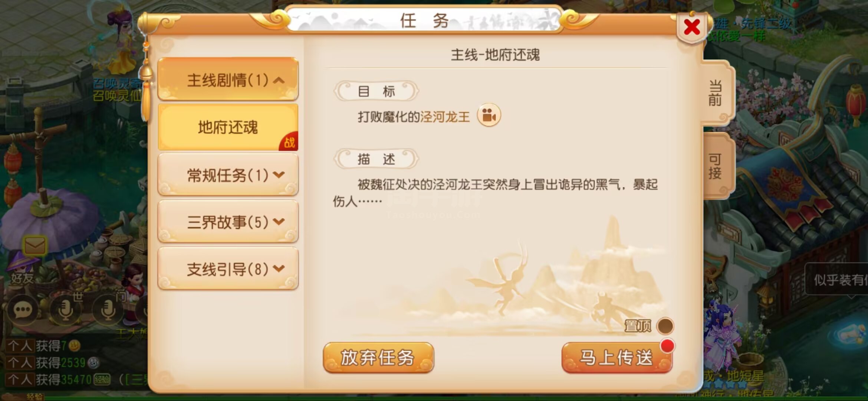
Task: Expand the 常规任务(1) section
Action: pyautogui.click(x=228, y=175)
